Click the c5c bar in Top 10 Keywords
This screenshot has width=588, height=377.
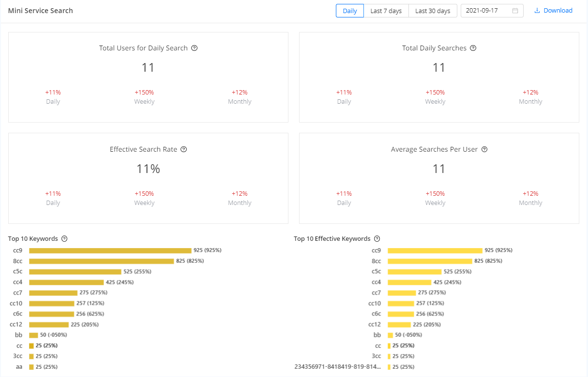click(x=75, y=272)
